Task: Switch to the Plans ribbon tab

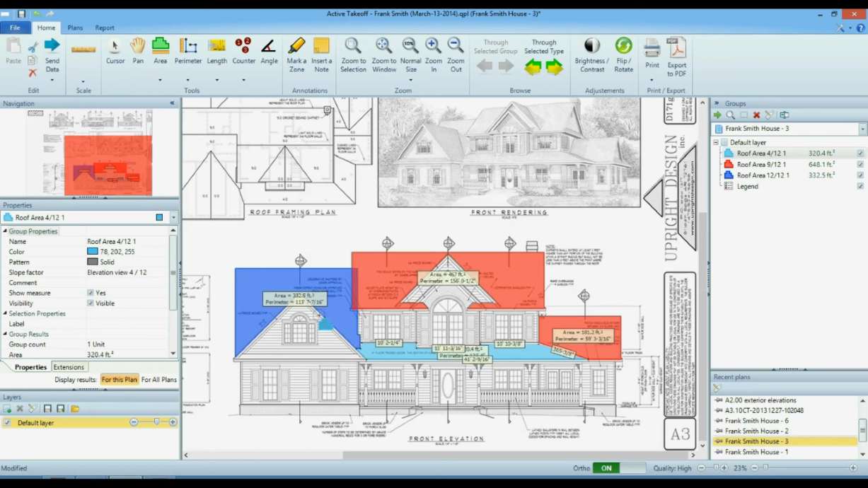Action: tap(75, 28)
